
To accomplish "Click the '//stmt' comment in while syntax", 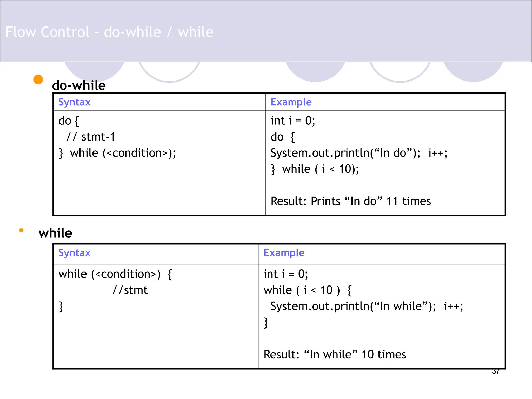I will click(130, 290).
